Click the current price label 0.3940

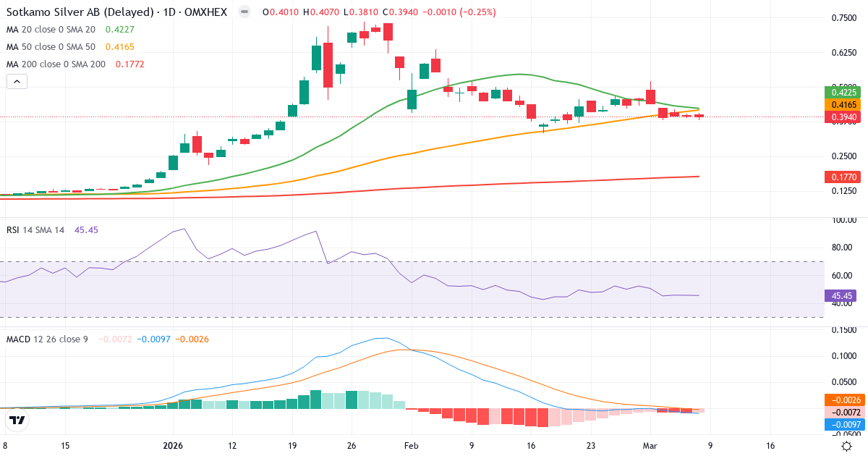(841, 116)
